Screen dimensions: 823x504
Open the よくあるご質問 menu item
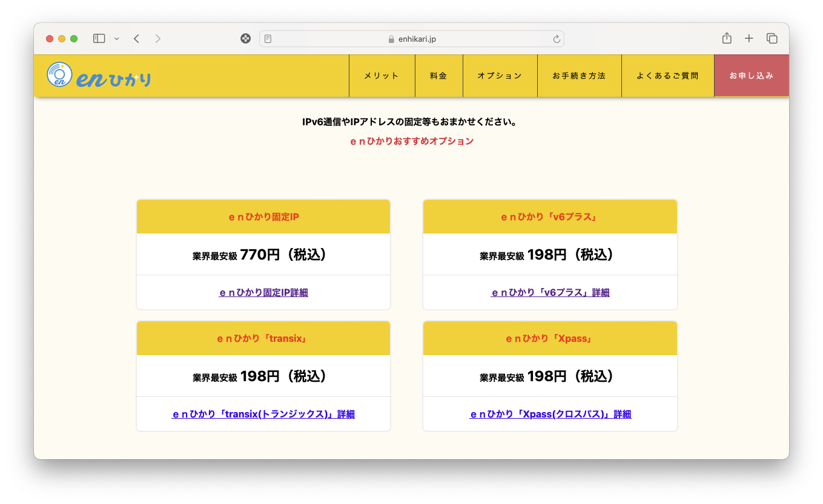[667, 76]
